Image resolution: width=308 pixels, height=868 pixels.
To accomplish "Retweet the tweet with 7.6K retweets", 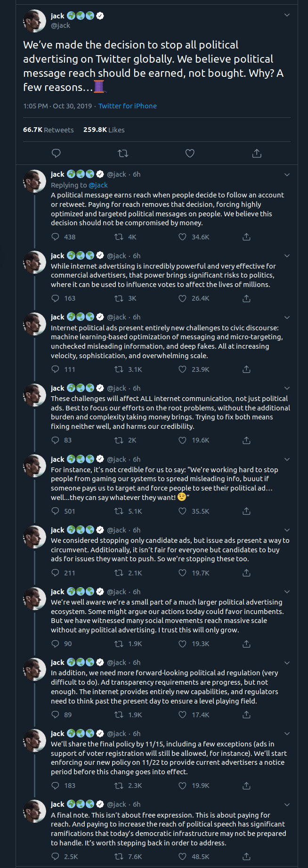I will (x=119, y=857).
